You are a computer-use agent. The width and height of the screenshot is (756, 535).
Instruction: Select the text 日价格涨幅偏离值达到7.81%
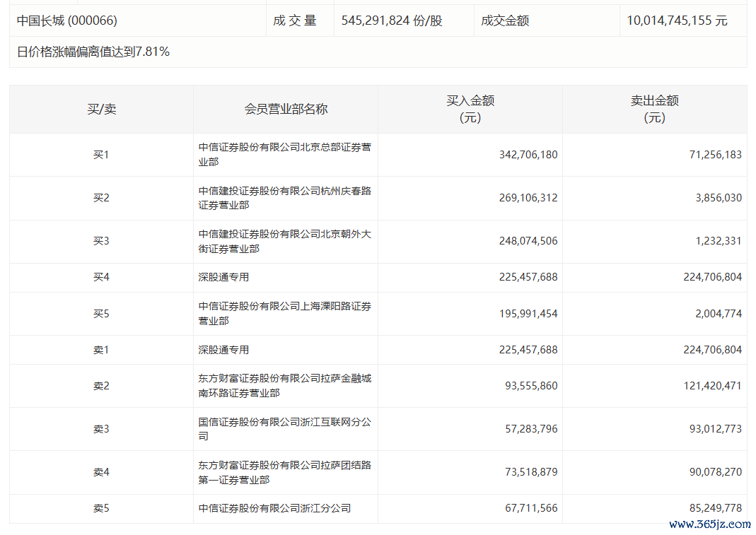[93, 52]
